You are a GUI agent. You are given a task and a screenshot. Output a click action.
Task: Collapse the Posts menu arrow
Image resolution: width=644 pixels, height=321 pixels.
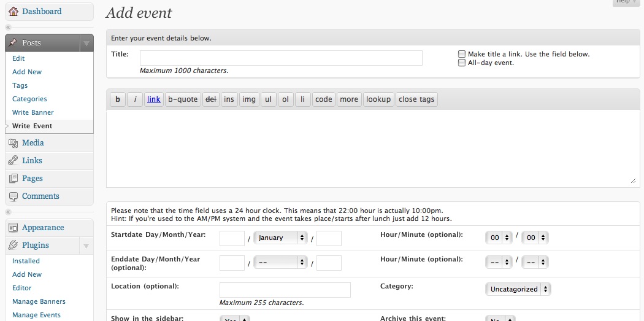[86, 43]
